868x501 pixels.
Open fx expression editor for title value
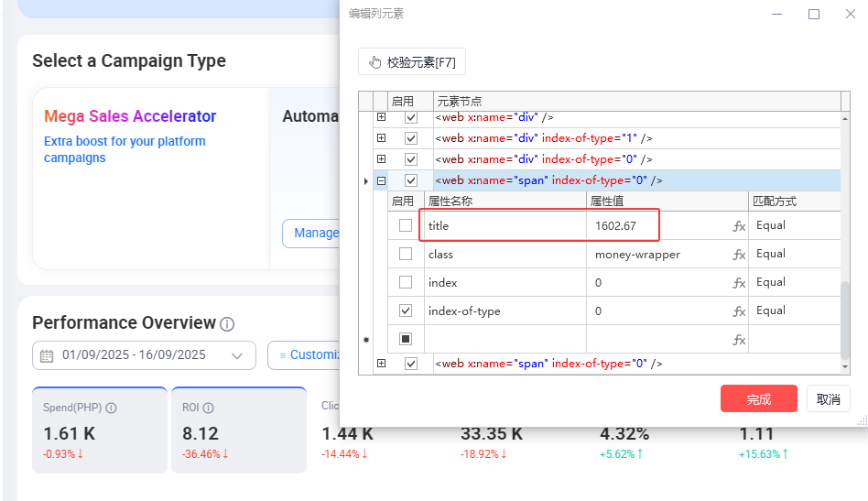pyautogui.click(x=739, y=226)
